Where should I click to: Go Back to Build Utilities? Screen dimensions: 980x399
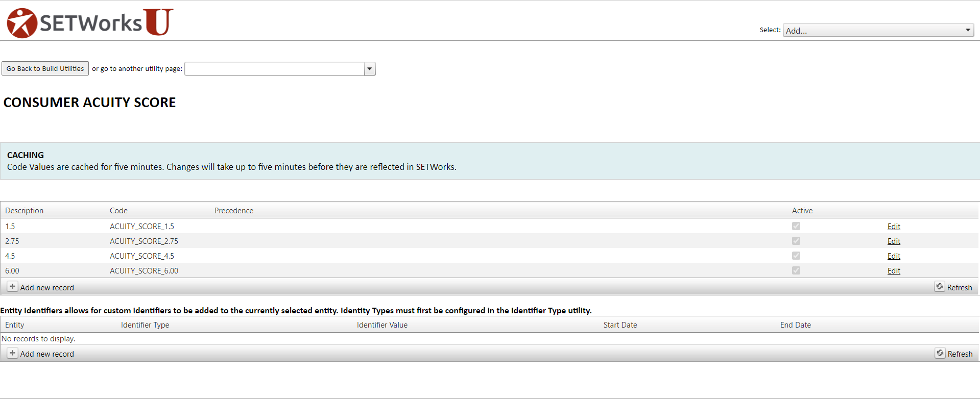tap(45, 68)
